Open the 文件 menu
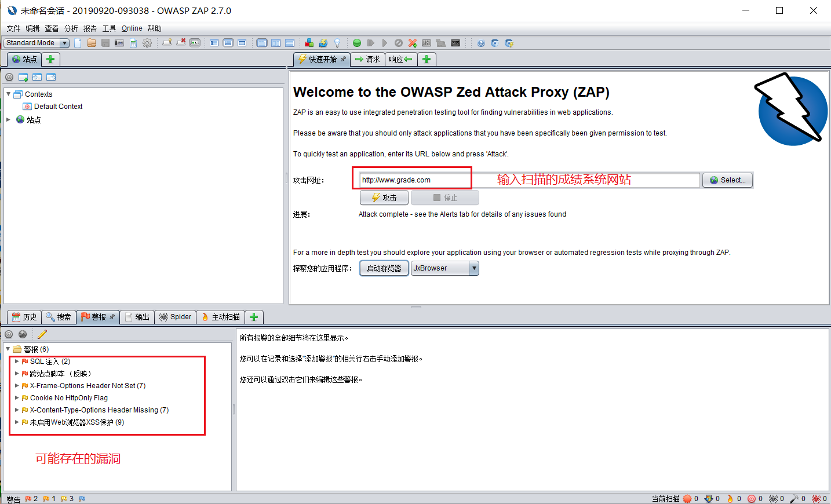The height and width of the screenshot is (504, 831). click(14, 28)
